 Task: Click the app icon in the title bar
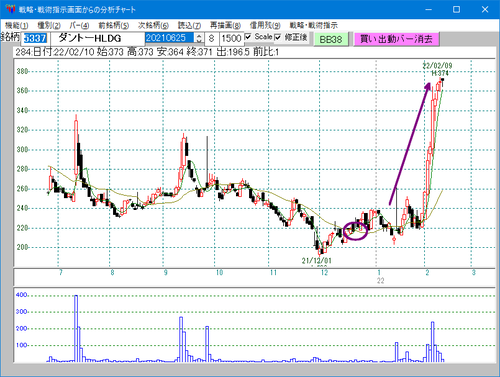tap(10, 9)
